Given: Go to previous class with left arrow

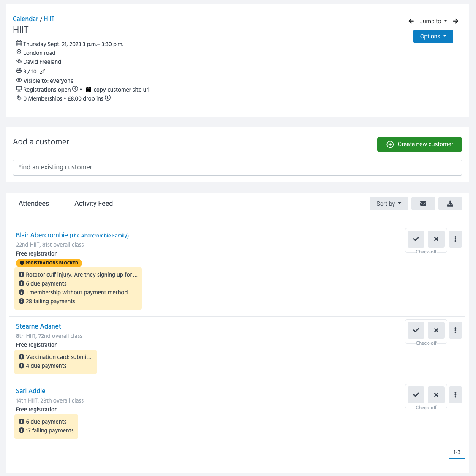Looking at the screenshot, I should 411,21.
